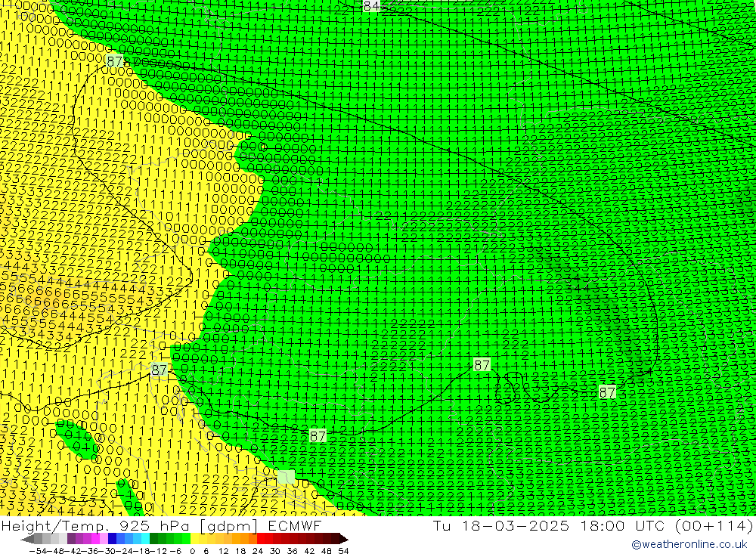Click the date '18-03-2025'
The height and width of the screenshot is (554, 756).
point(516,526)
